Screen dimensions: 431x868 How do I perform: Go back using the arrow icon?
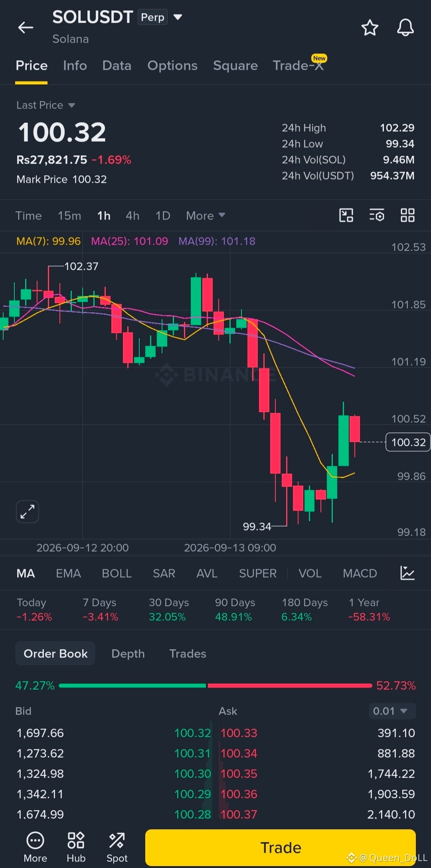tap(26, 28)
